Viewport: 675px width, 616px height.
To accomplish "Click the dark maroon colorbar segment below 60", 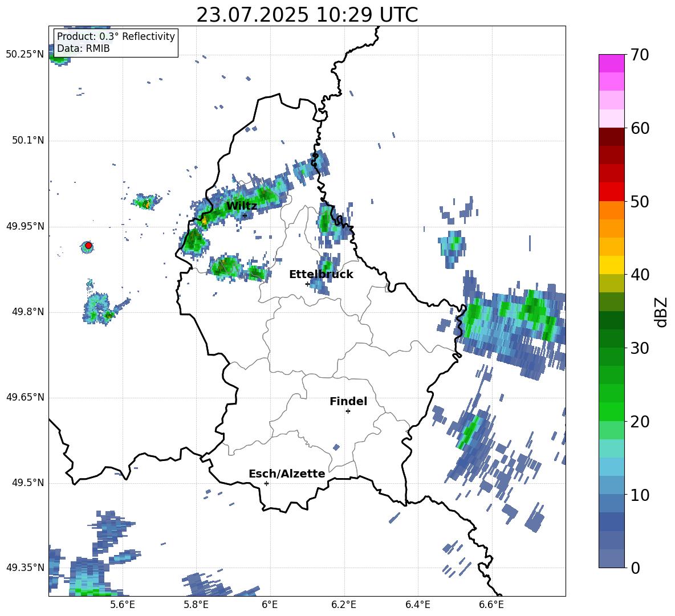I will point(611,137).
